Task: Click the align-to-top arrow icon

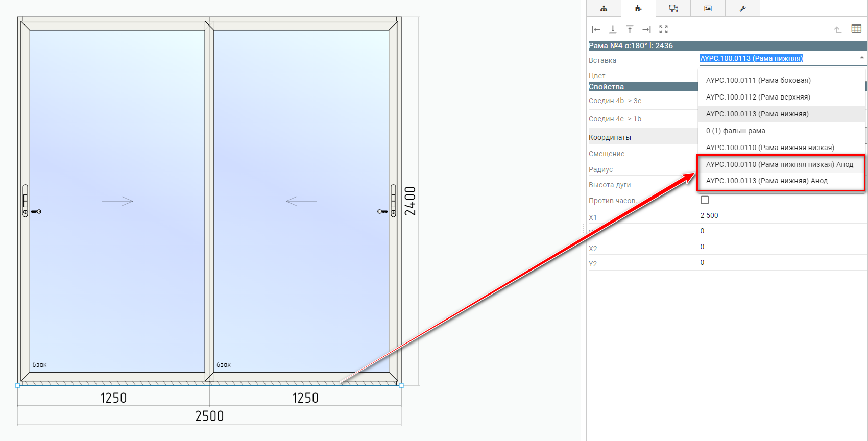Action: point(630,29)
